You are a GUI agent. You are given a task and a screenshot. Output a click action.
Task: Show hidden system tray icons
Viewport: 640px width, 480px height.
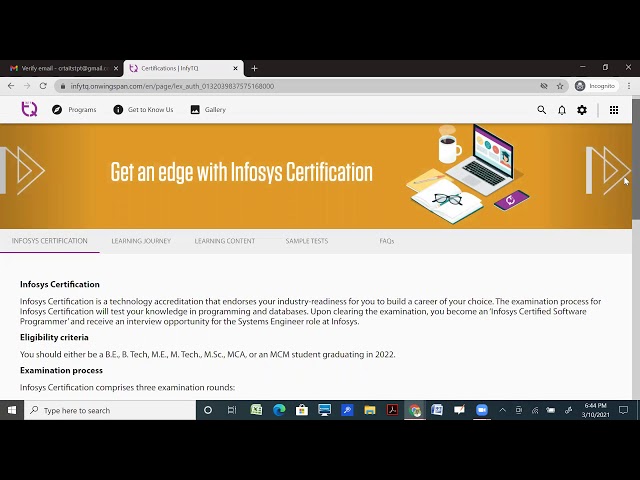(502, 410)
